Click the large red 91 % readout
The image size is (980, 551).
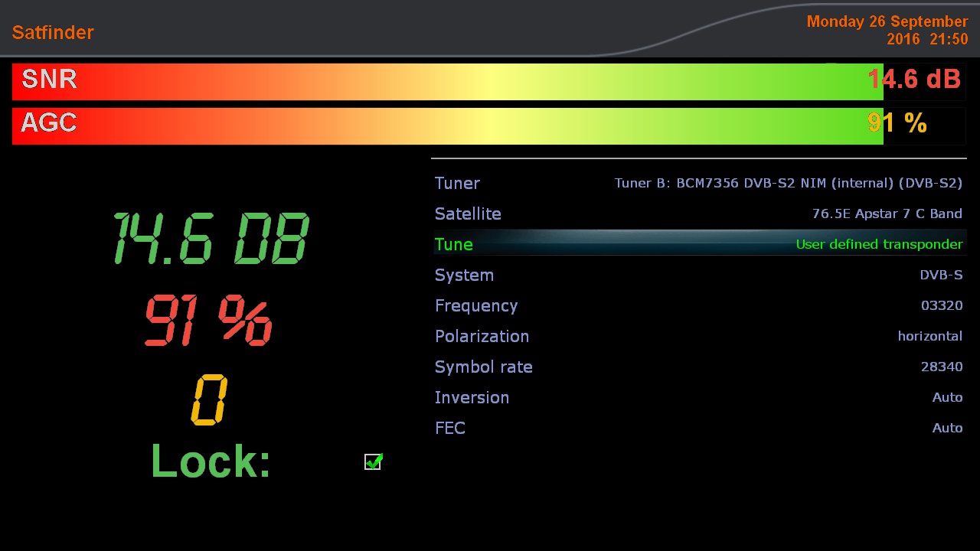(x=208, y=321)
